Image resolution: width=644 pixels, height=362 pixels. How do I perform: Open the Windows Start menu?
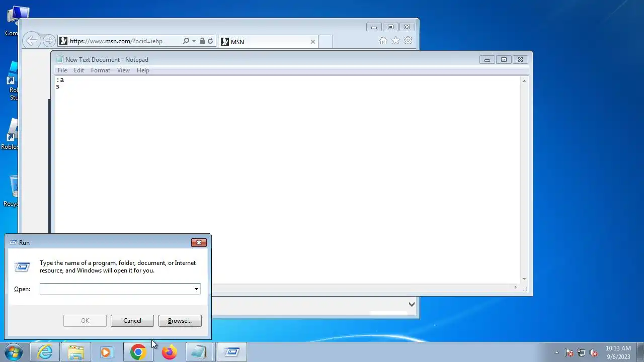tap(13, 352)
